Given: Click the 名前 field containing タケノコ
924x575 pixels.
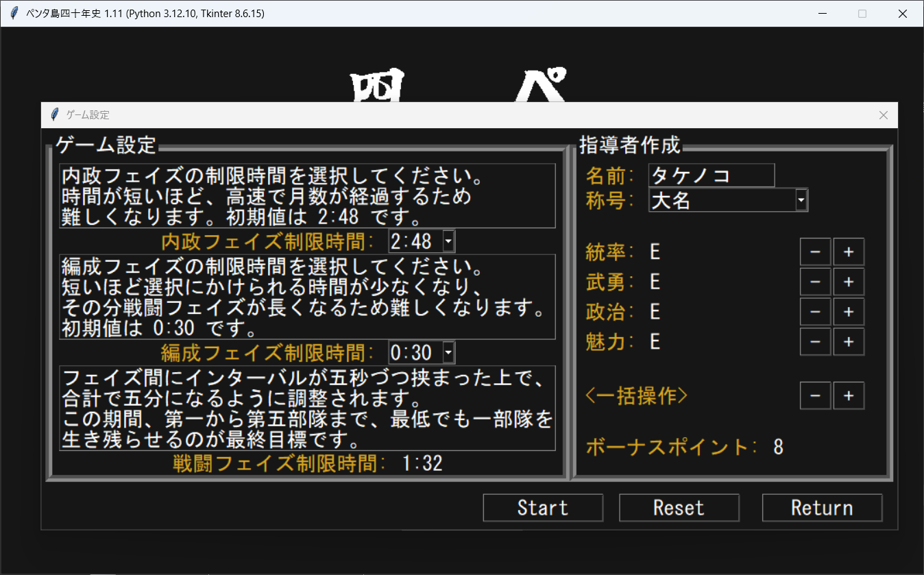Looking at the screenshot, I should [x=711, y=175].
